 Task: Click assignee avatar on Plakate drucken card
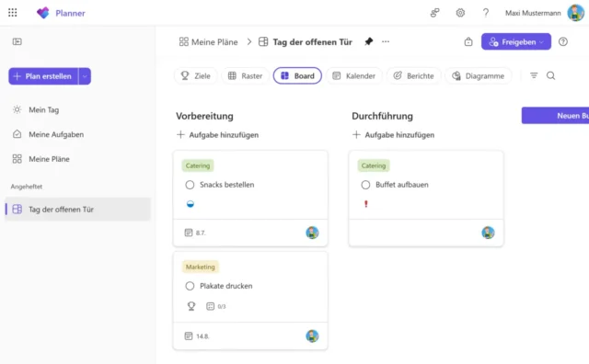[312, 336]
